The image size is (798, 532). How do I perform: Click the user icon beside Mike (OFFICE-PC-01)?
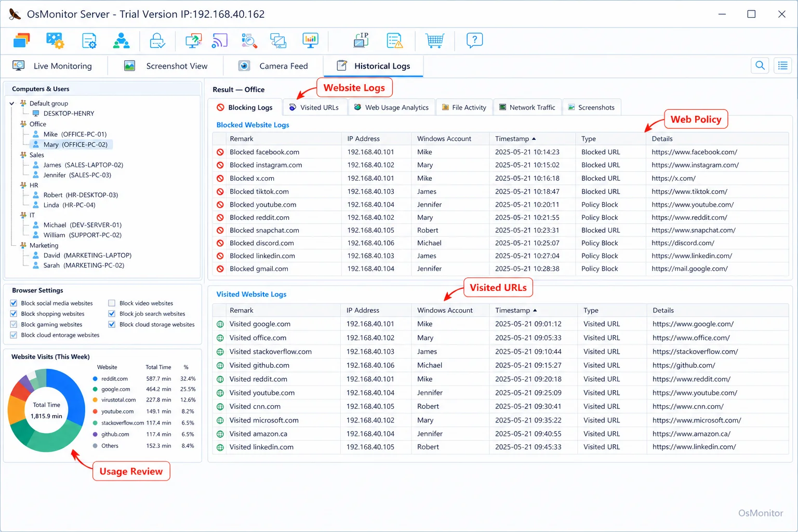36,134
